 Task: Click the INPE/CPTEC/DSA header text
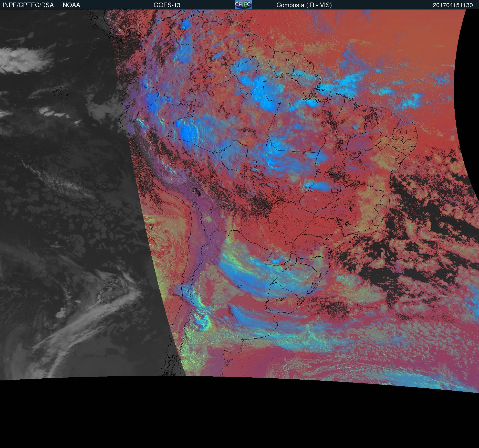tap(28, 5)
